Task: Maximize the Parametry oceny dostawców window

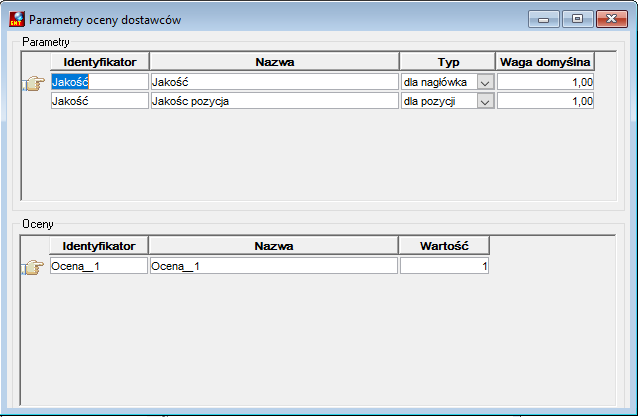Action: click(x=577, y=19)
